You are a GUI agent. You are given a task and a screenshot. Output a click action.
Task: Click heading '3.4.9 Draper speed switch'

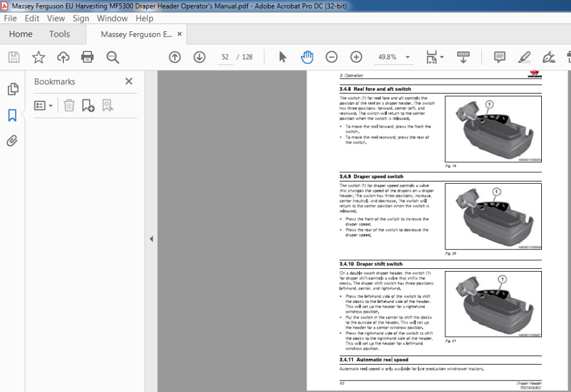(x=372, y=176)
